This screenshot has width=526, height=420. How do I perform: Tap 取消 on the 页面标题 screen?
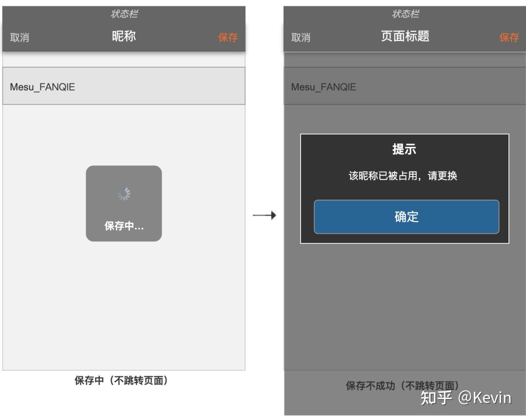point(301,36)
